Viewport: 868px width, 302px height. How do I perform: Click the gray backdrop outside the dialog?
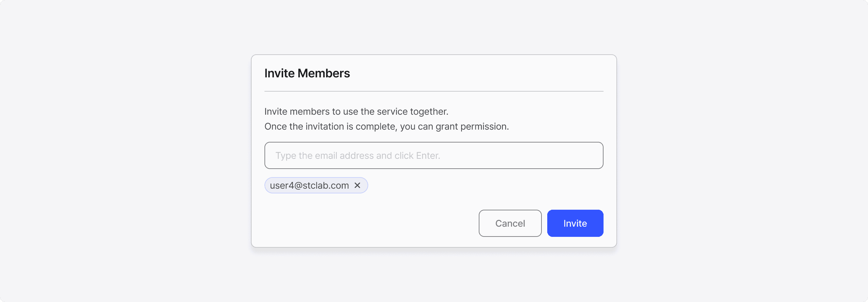tap(125, 151)
